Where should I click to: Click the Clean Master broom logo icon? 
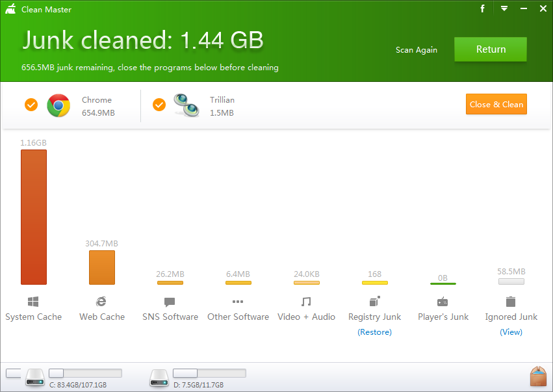pos(10,9)
